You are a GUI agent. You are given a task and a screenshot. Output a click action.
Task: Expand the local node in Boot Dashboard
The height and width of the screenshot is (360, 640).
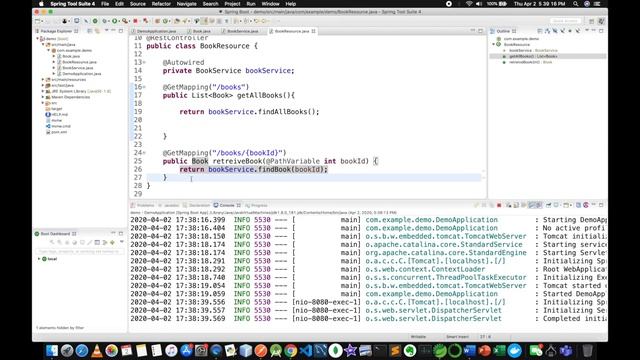pos(39,259)
